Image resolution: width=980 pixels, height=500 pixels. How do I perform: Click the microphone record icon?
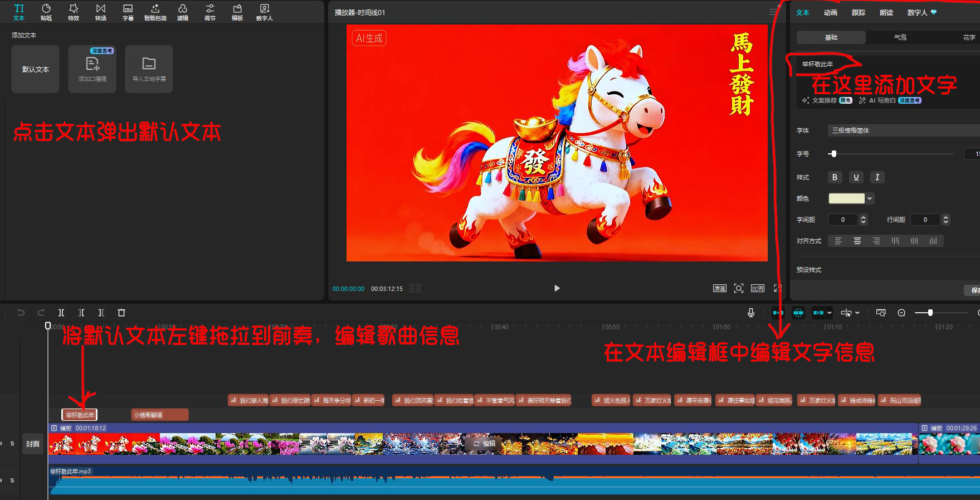pos(750,313)
